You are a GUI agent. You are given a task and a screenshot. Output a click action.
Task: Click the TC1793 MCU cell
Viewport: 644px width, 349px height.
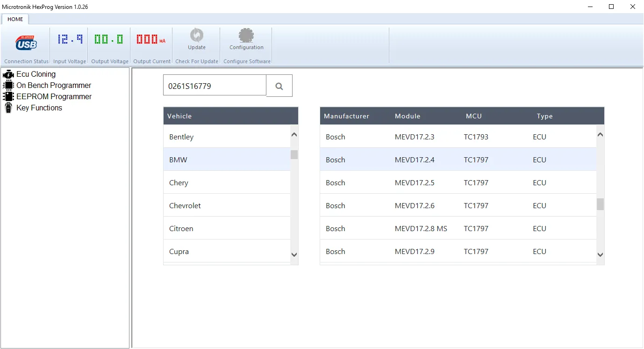coord(476,137)
